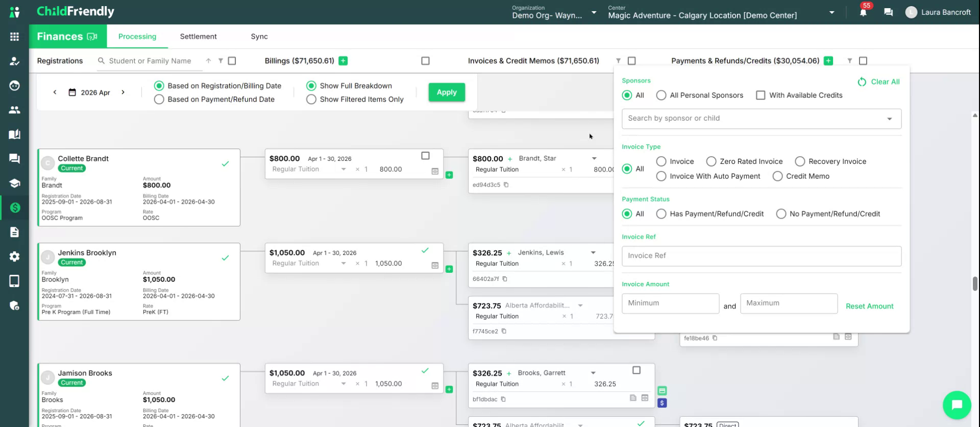Click the green plus next to Payments & Refunds/Credits
This screenshot has width=980, height=427.
coord(828,61)
